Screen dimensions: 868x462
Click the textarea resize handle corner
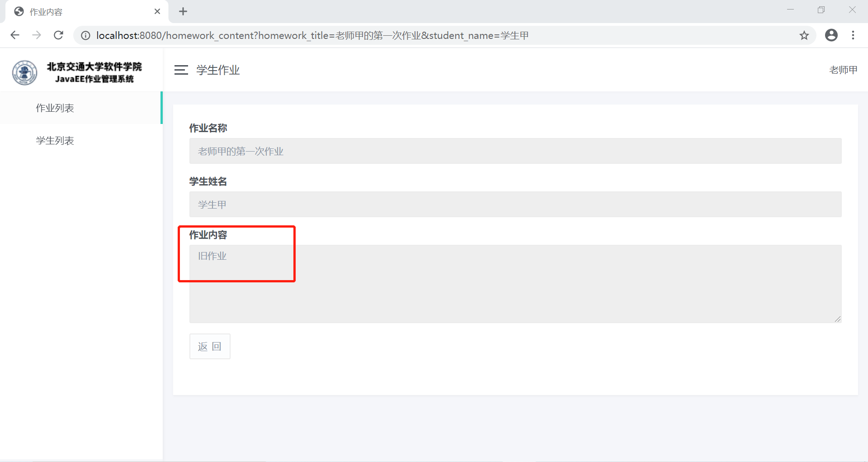coord(837,318)
